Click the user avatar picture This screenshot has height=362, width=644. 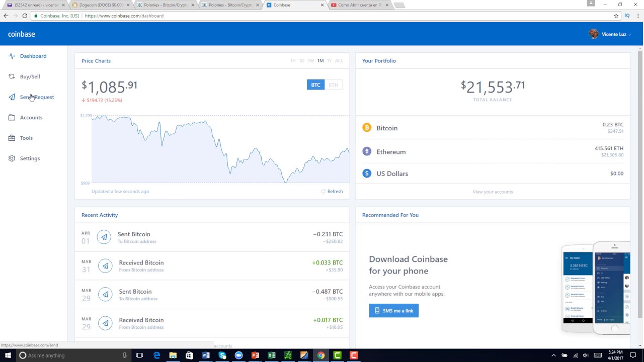coord(594,34)
